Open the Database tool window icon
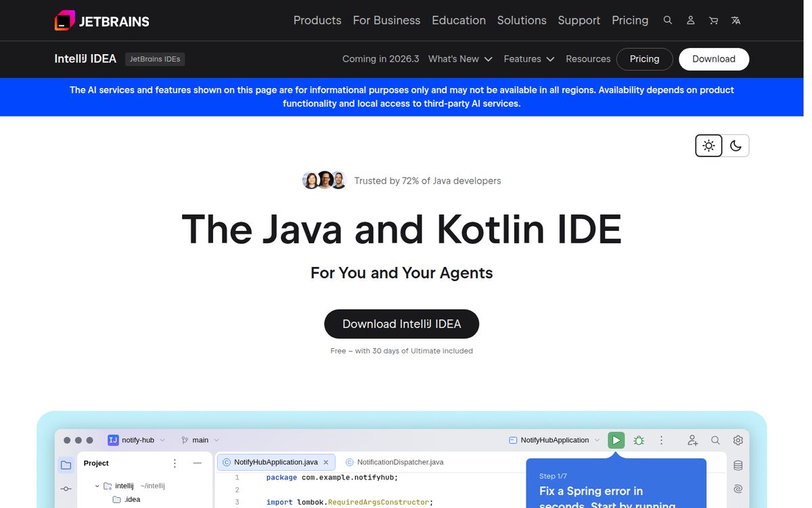This screenshot has width=812, height=508. [x=738, y=465]
